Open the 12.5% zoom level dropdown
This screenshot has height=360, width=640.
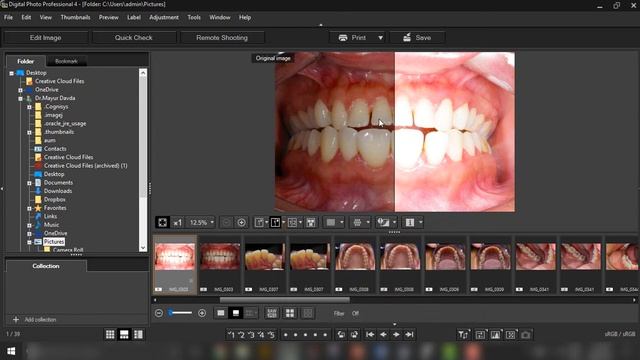pyautogui.click(x=212, y=222)
